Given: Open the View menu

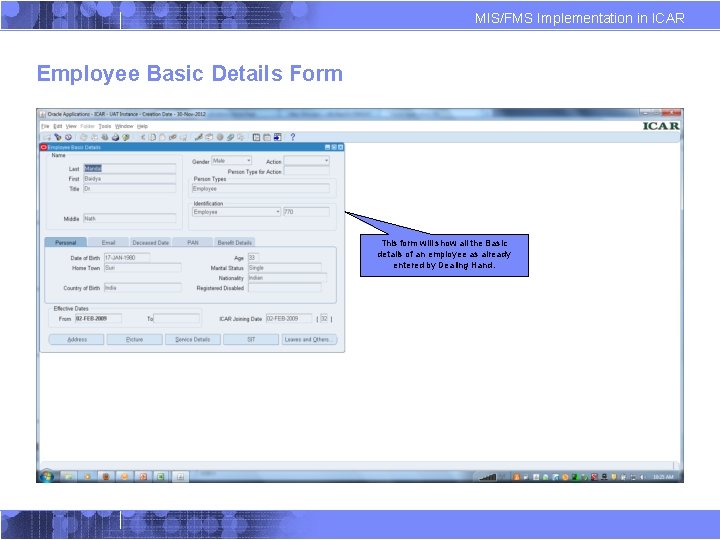Looking at the screenshot, I should coord(71,126).
